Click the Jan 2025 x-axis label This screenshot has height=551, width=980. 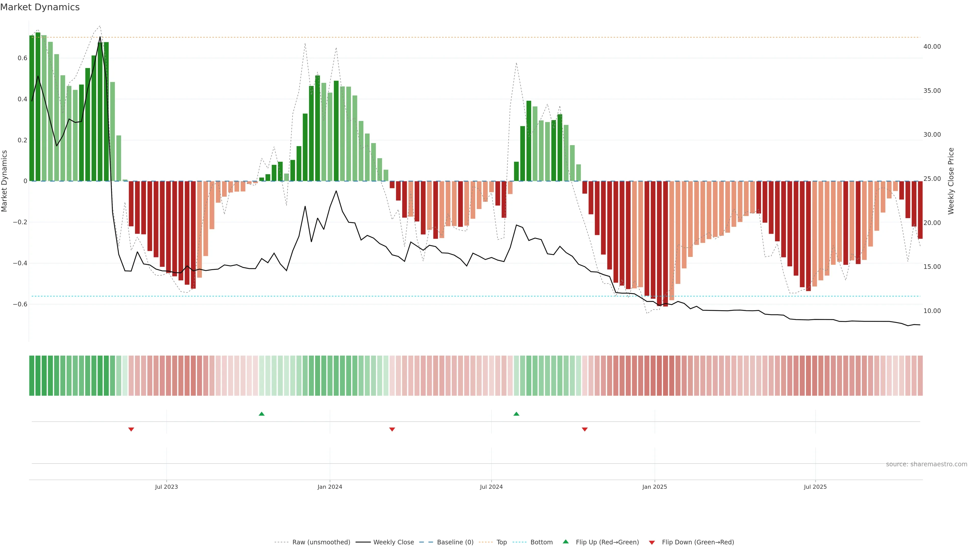click(654, 487)
